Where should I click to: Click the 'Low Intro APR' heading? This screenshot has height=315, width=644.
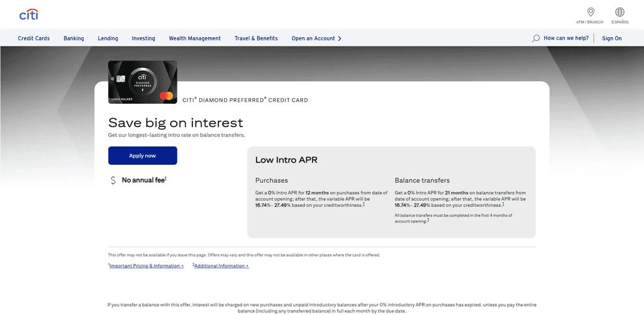pos(286,160)
